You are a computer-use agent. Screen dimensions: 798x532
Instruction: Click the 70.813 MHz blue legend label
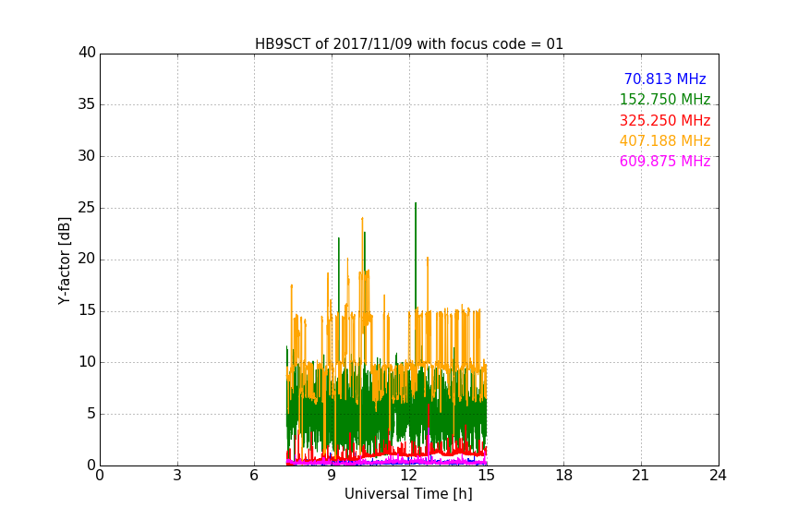coord(664,79)
